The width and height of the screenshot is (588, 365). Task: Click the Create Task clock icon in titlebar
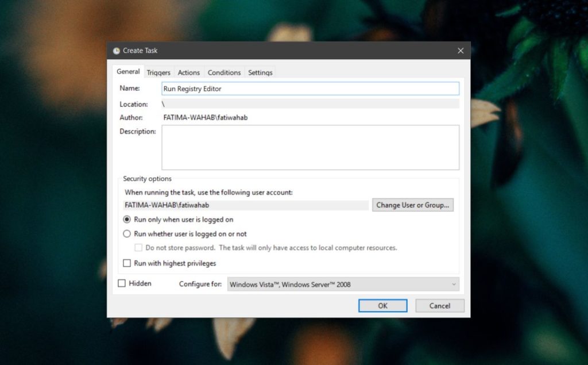(115, 51)
